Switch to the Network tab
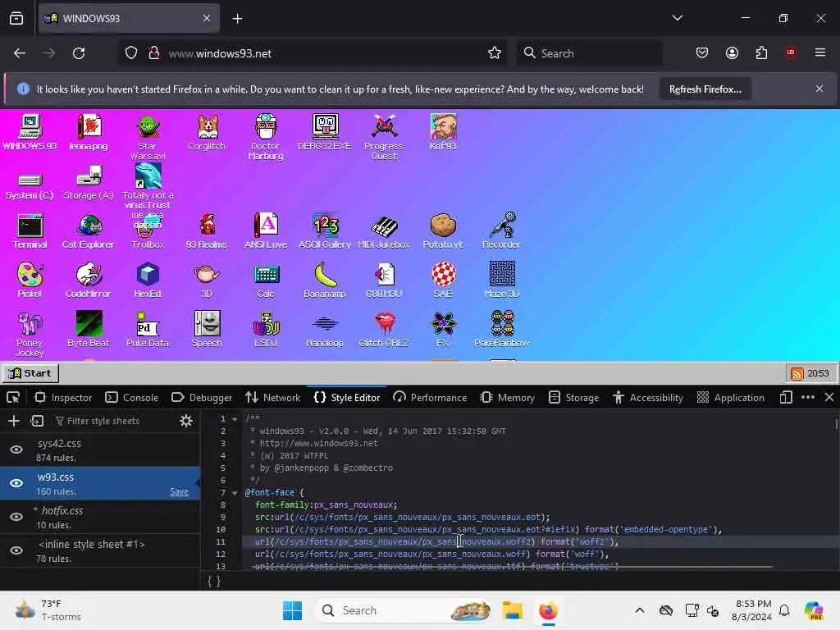 pos(272,398)
